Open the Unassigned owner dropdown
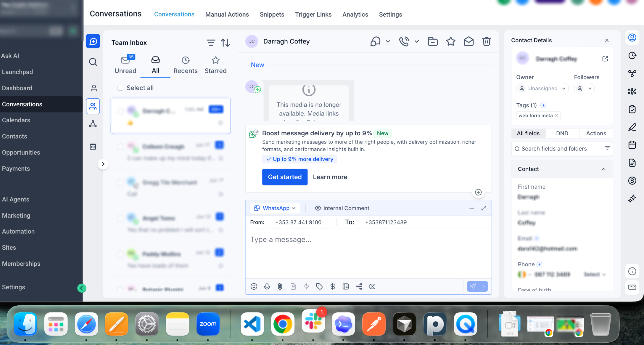 point(542,89)
